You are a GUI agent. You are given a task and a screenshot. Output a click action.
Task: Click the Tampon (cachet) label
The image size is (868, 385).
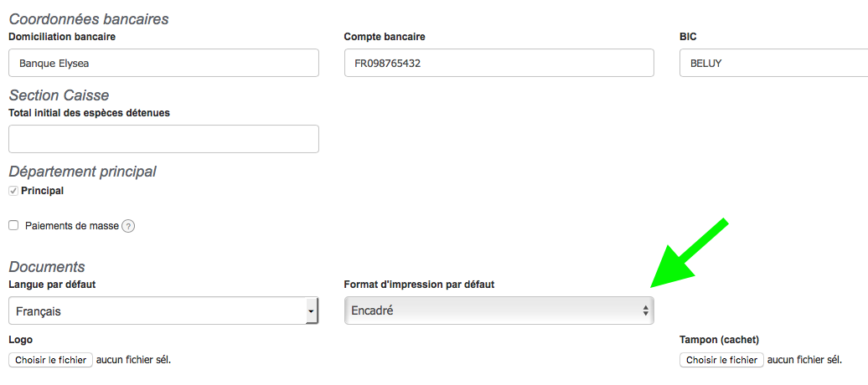tap(719, 340)
